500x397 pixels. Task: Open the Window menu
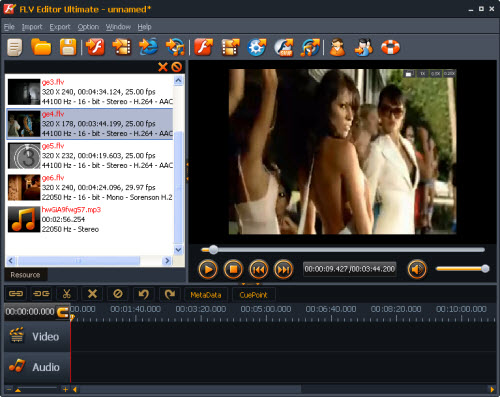(118, 27)
